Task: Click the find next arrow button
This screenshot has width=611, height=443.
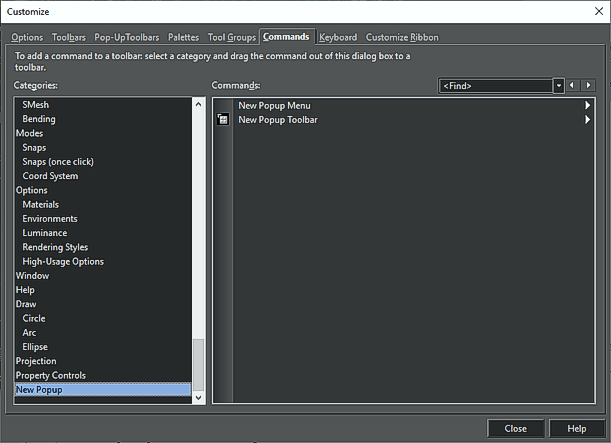Action: (588, 86)
